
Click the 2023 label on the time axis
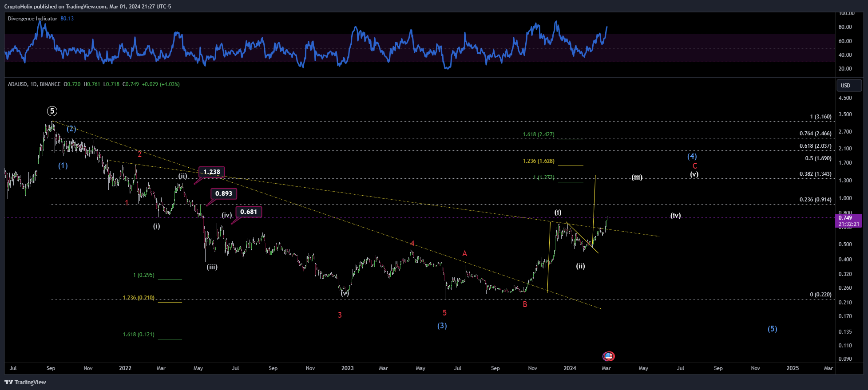347,368
